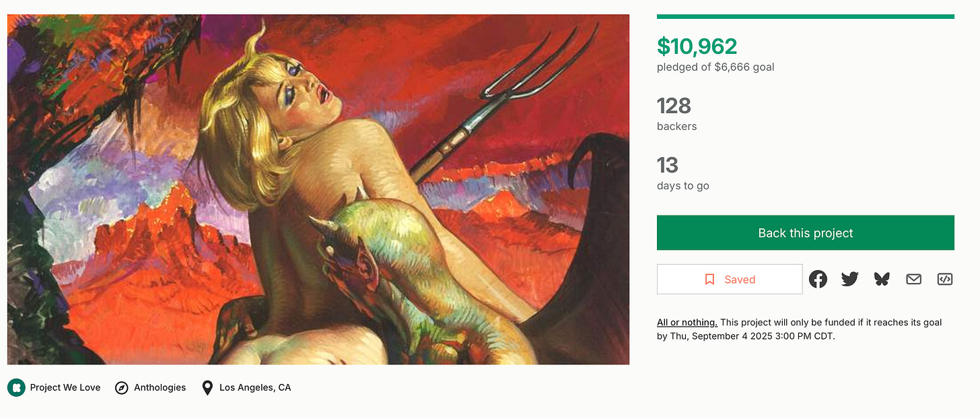Viewport: 980px width, 419px height.
Task: Click the location pin icon
Action: [x=207, y=387]
